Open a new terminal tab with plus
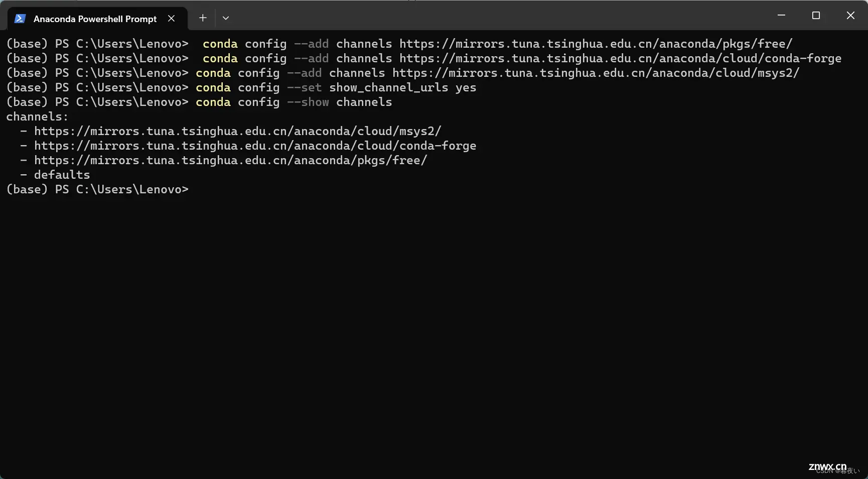This screenshot has height=479, width=868. pyautogui.click(x=203, y=18)
